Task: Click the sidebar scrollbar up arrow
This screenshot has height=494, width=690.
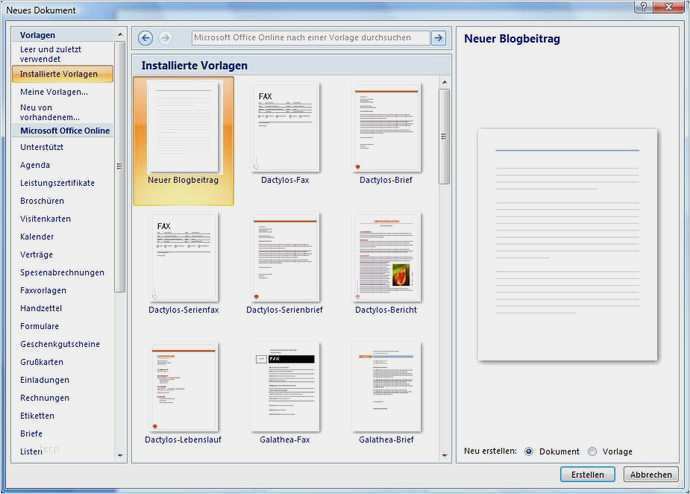Action: pos(120,34)
